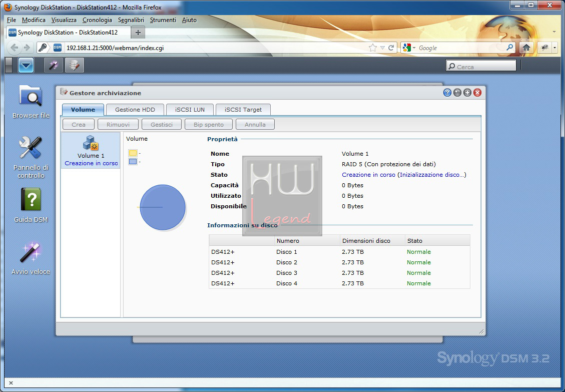Viewport: 565px width, 392px height.
Task: Open a new Firefox tab with plus button
Action: [138, 33]
